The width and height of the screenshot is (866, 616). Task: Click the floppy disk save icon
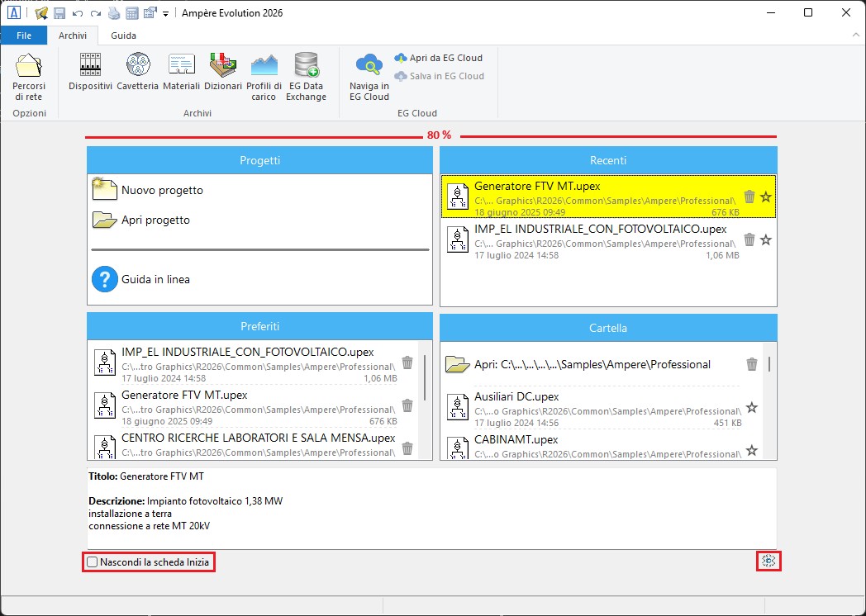pos(59,12)
